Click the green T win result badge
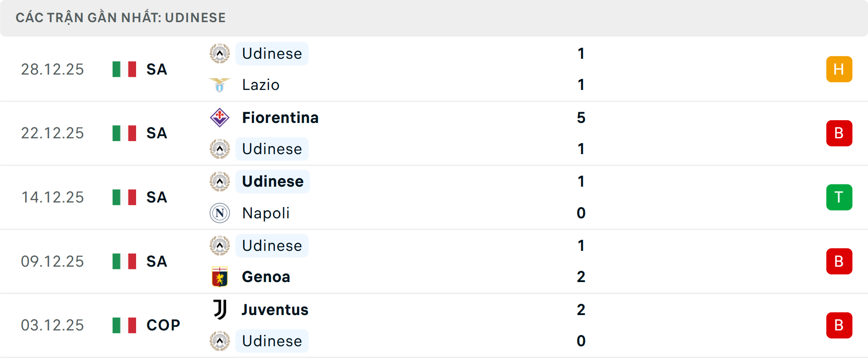The width and height of the screenshot is (868, 358). pyautogui.click(x=839, y=197)
